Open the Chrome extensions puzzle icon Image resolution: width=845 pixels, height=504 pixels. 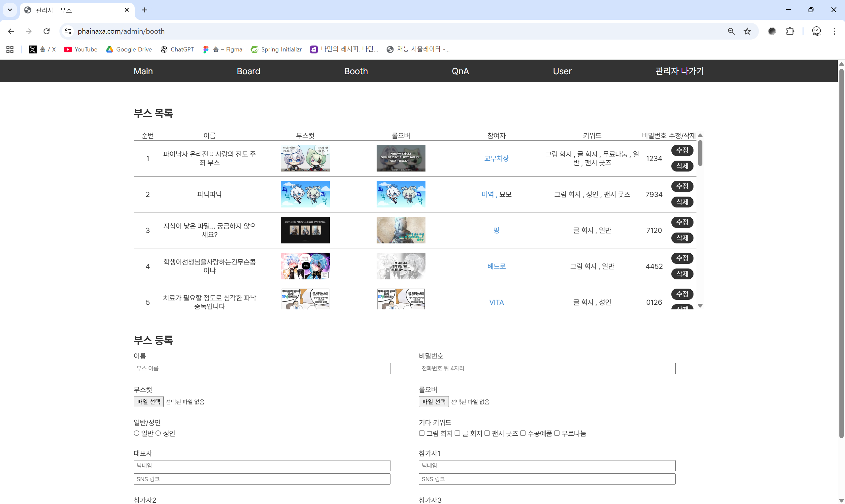pos(790,31)
